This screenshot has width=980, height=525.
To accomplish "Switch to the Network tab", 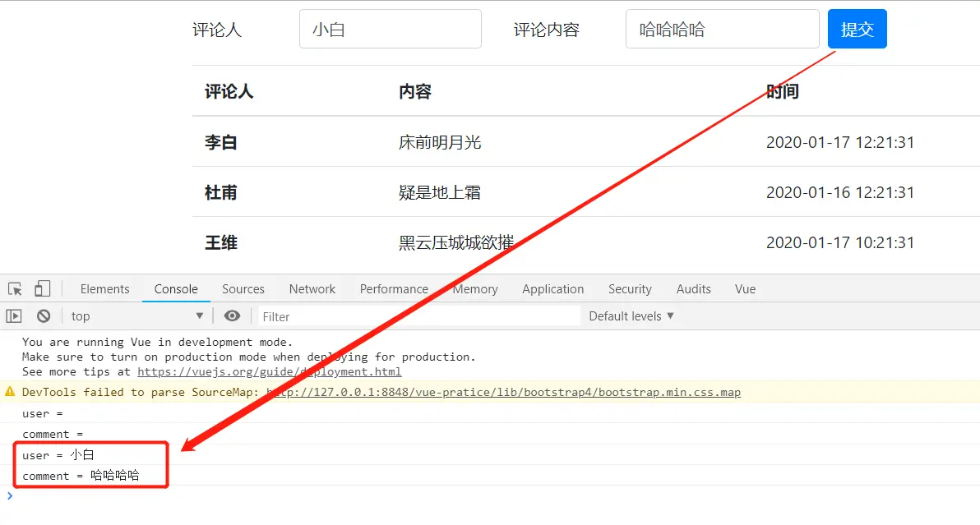I will [312, 289].
